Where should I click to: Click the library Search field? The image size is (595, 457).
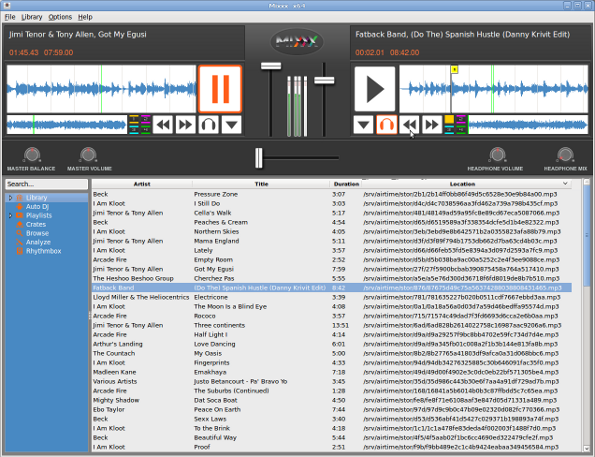tap(46, 184)
